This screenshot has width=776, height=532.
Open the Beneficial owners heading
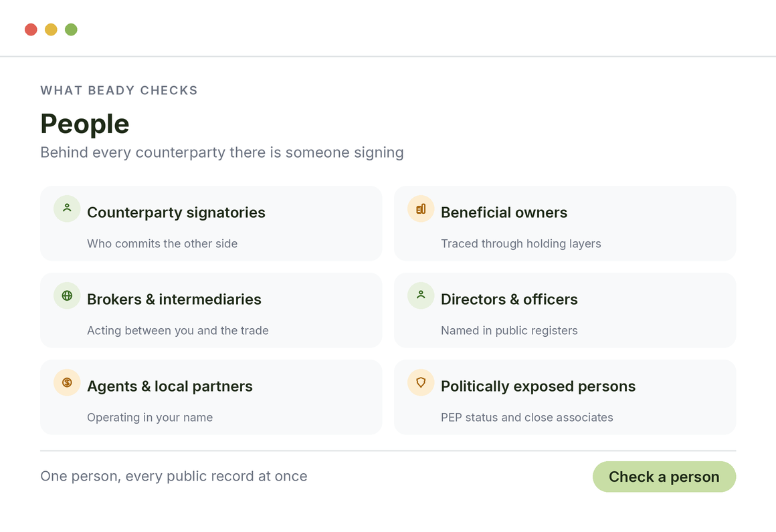coord(504,213)
